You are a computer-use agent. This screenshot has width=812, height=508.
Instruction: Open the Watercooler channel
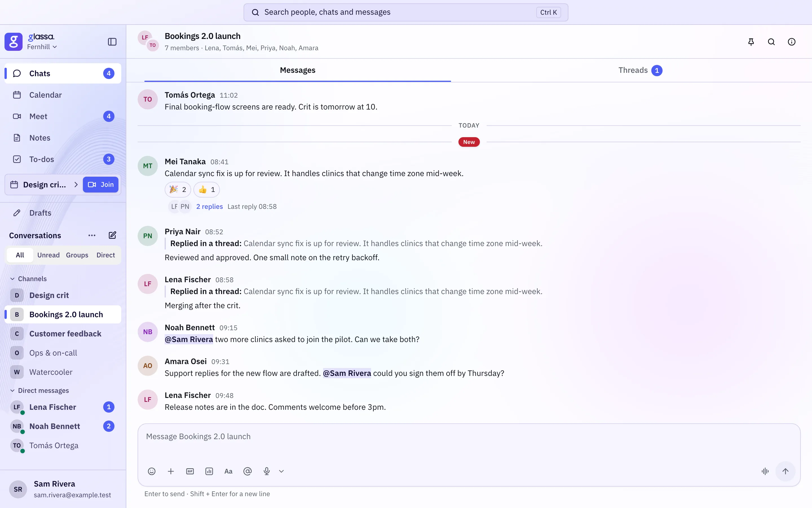63,372
